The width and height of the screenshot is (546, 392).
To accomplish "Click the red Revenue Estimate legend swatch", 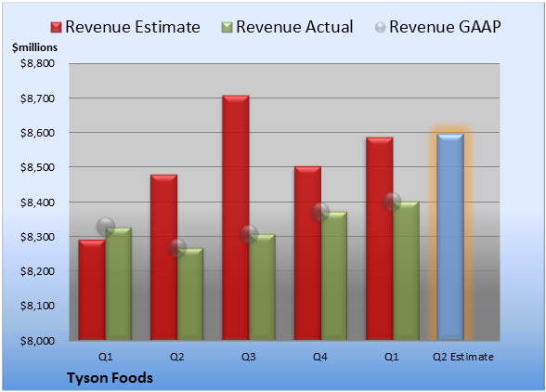I will point(56,27).
